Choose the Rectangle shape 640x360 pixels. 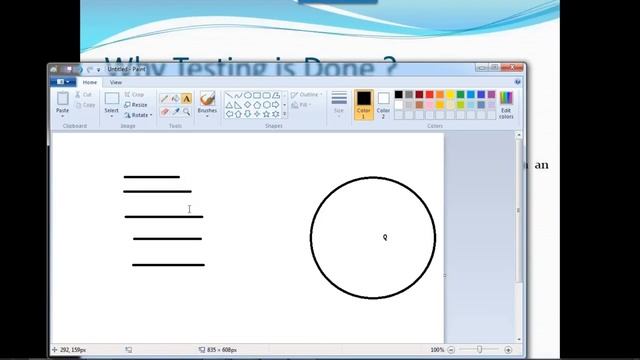tap(257, 95)
